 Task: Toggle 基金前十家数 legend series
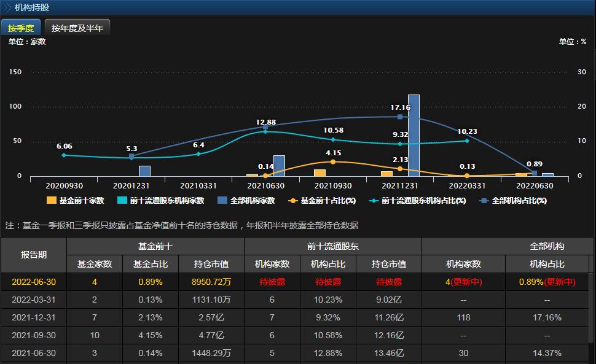76,200
